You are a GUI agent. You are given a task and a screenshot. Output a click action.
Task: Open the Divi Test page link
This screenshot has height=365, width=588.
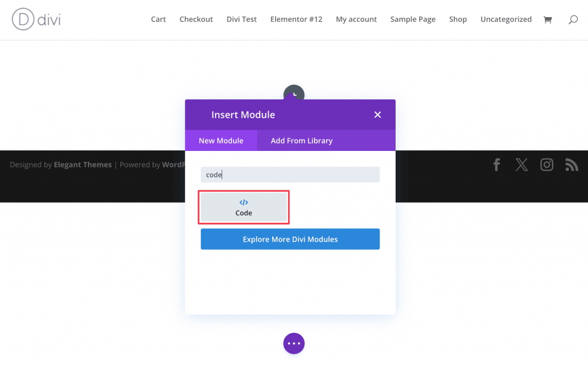(x=242, y=19)
